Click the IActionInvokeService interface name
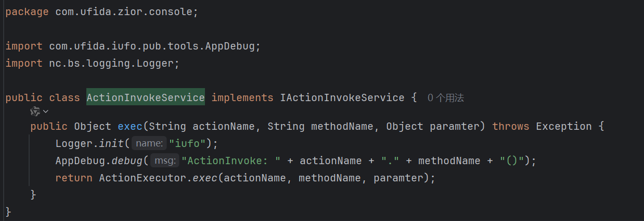644x221 pixels. tap(342, 97)
